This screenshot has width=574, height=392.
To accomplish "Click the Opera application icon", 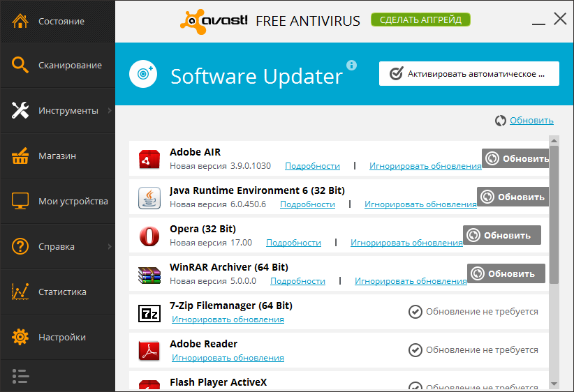I will click(149, 236).
